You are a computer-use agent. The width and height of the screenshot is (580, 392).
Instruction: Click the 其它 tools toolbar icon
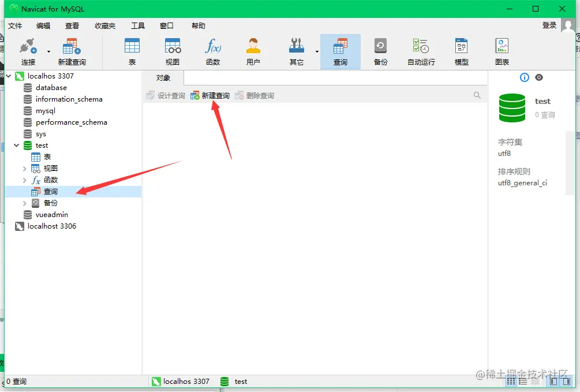point(296,51)
